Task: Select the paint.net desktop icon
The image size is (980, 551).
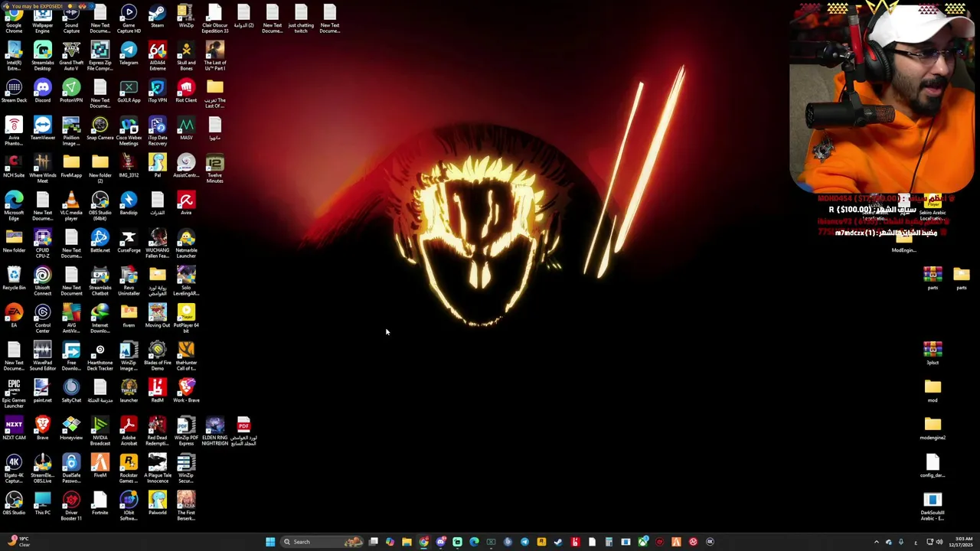Action: [42, 391]
